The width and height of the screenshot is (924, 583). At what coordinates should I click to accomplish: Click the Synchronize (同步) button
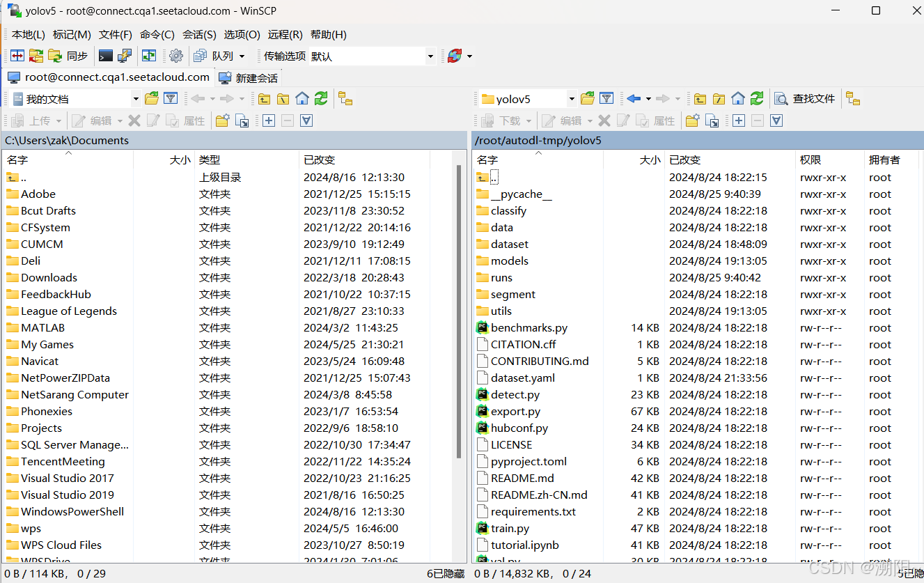68,56
